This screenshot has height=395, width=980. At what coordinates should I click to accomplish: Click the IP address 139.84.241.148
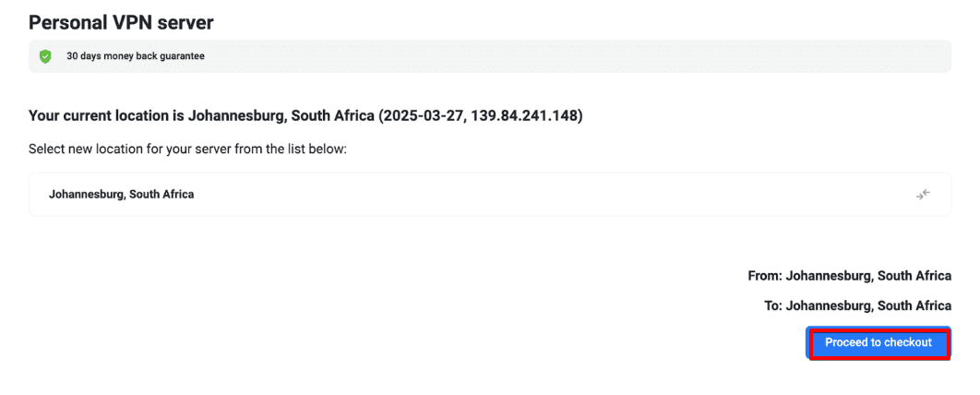tap(525, 116)
